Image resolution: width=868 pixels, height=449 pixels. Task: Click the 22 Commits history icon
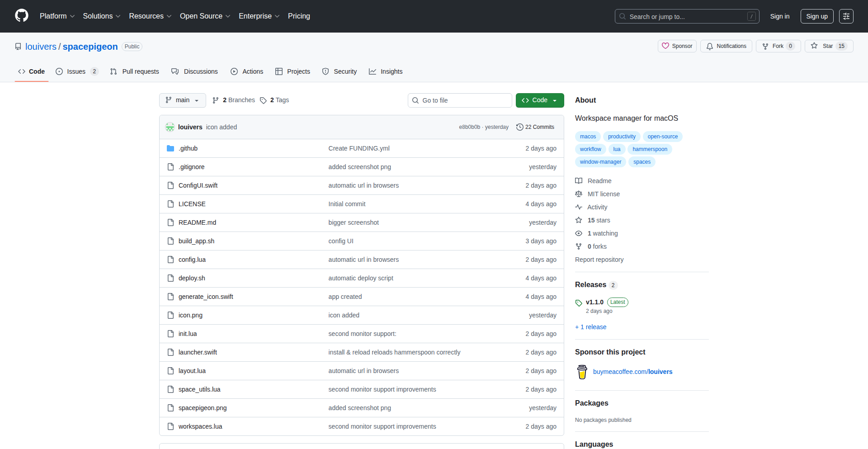[x=520, y=127]
